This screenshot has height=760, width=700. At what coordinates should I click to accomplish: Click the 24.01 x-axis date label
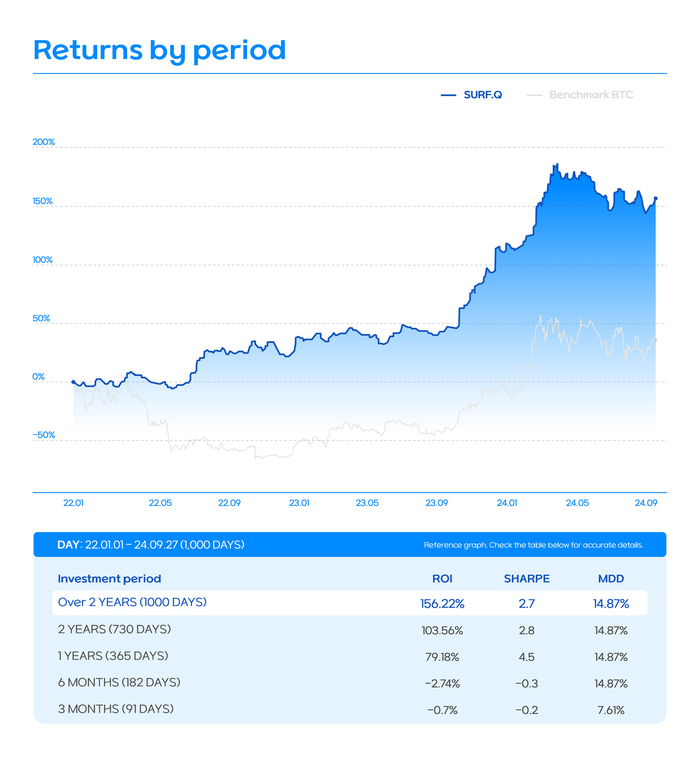507,503
